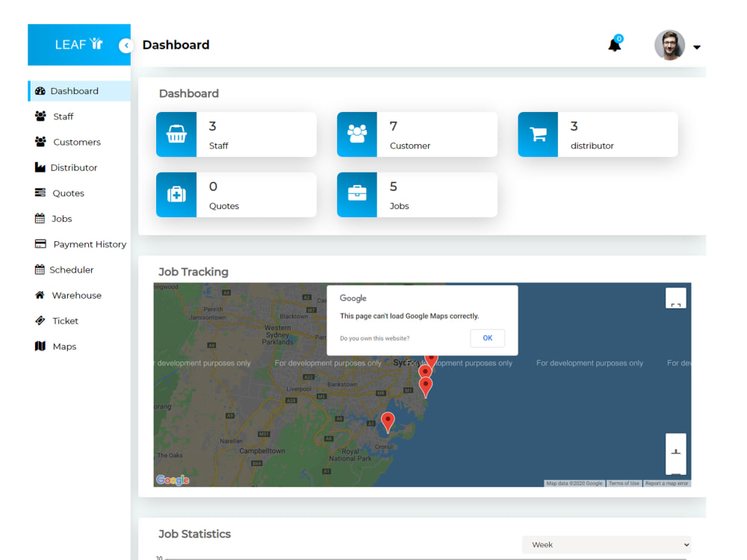Click the southernmost red map marker
Image resolution: width=747 pixels, height=560 pixels.
point(388,423)
